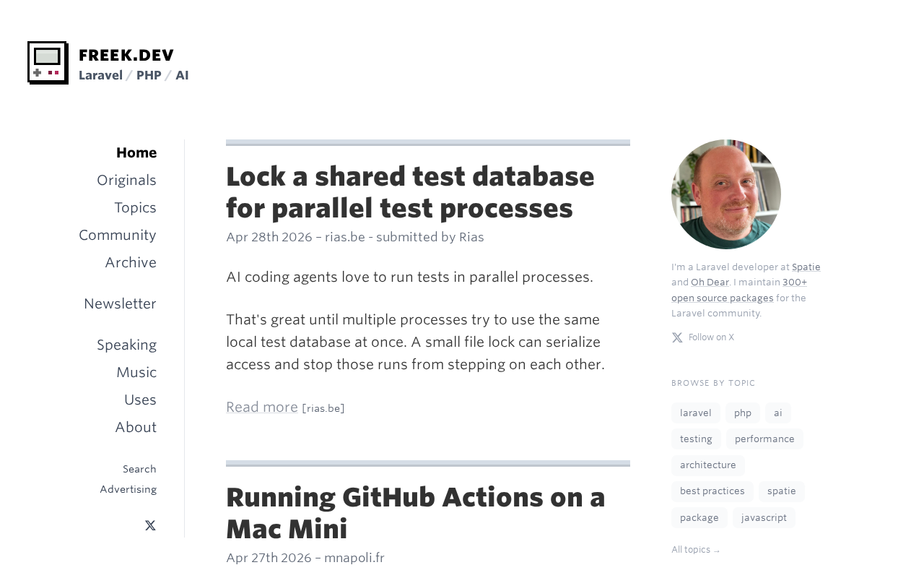This screenshot has width=924, height=578.
Task: Click the author profile photo
Action: coord(726,194)
